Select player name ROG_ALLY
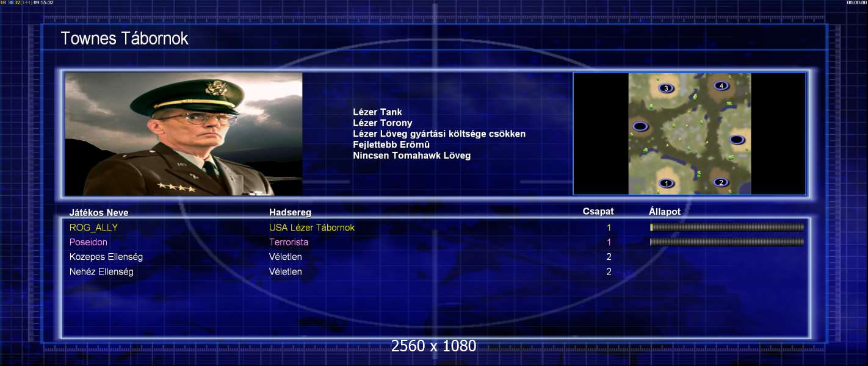868x366 pixels. coord(94,228)
